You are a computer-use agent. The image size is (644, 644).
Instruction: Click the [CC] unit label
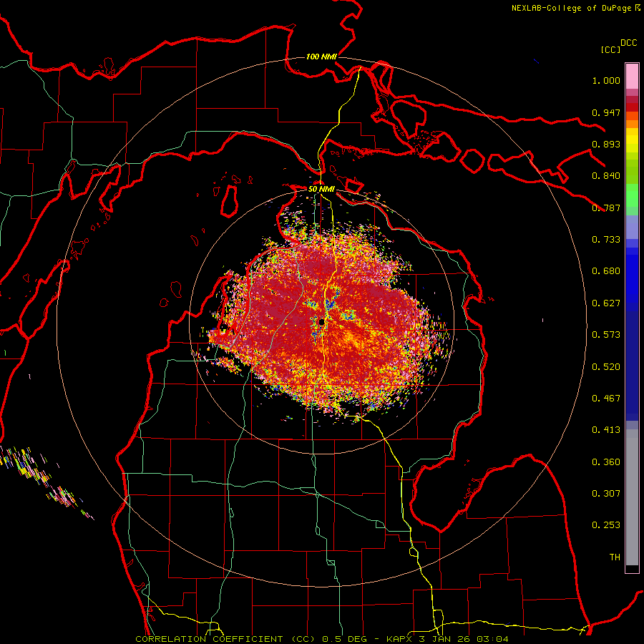(x=610, y=49)
